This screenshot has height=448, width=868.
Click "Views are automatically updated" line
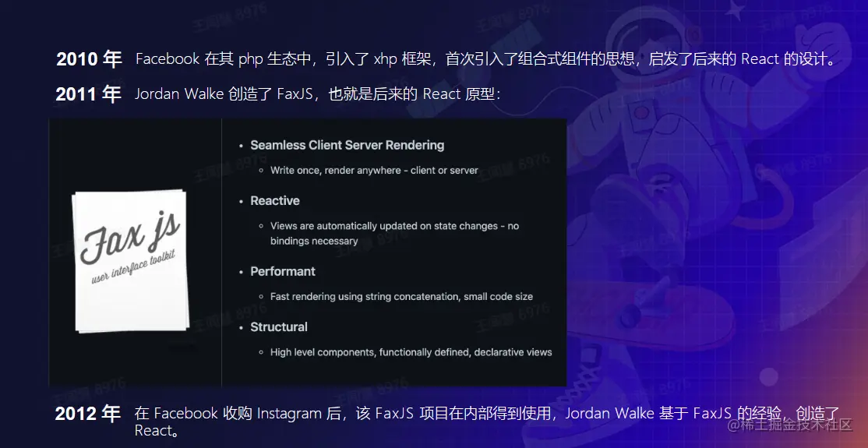394,233
